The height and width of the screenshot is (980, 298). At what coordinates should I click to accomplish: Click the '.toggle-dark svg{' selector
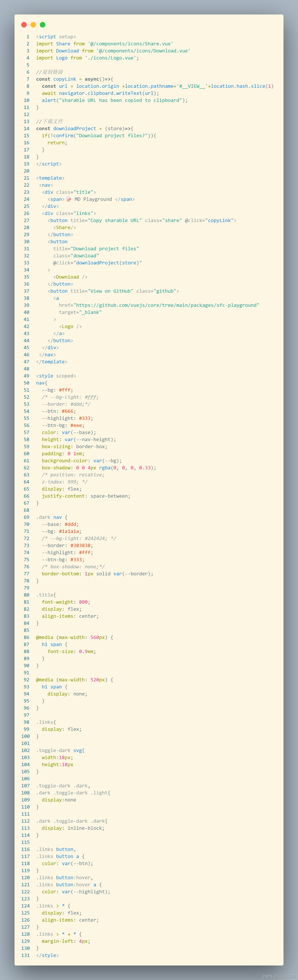(x=60, y=751)
